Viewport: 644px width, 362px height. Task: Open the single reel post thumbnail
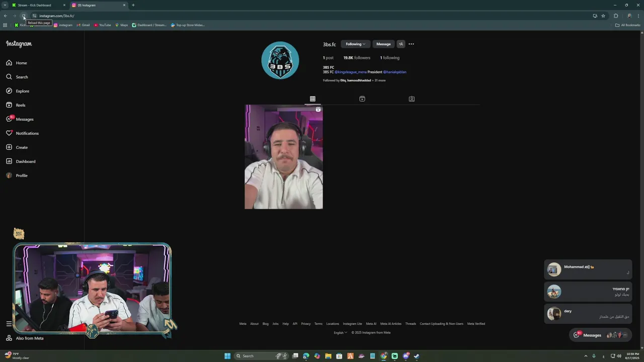pos(284,157)
